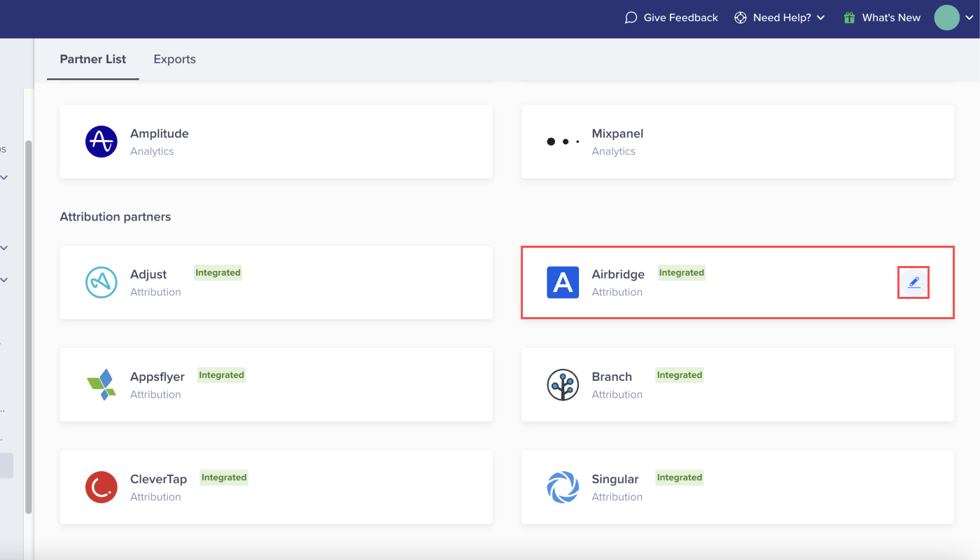Click the Attribution partners section heading
Image resolution: width=980 pixels, height=560 pixels.
[115, 217]
